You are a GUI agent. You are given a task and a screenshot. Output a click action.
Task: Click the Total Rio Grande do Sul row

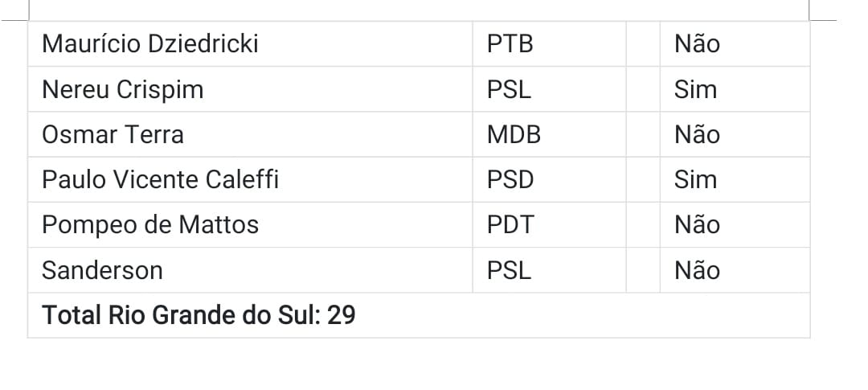click(419, 315)
